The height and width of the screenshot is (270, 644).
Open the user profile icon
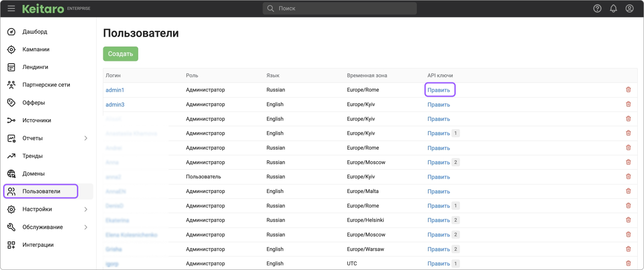click(629, 9)
